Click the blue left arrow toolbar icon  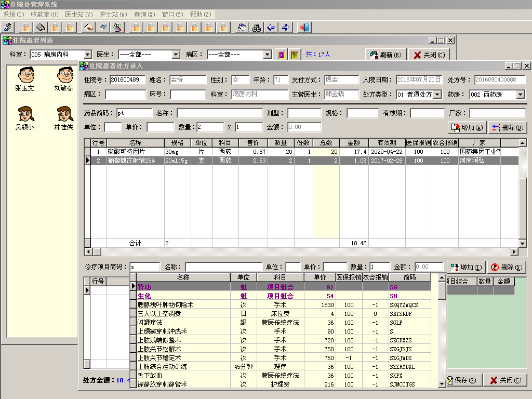click(x=271, y=28)
